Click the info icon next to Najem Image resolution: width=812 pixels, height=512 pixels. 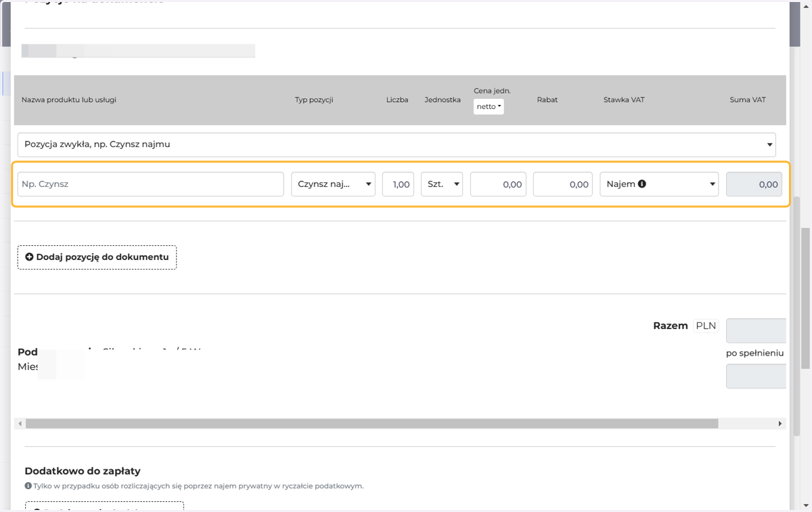click(x=642, y=184)
